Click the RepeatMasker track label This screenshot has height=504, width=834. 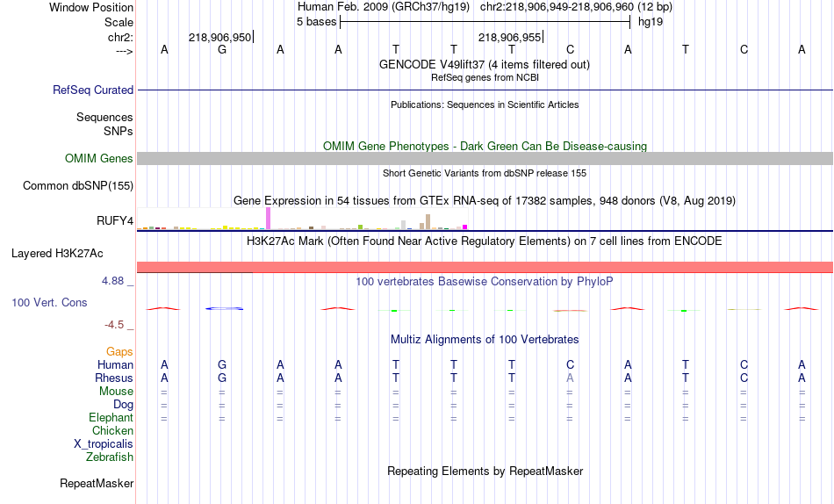click(x=97, y=483)
